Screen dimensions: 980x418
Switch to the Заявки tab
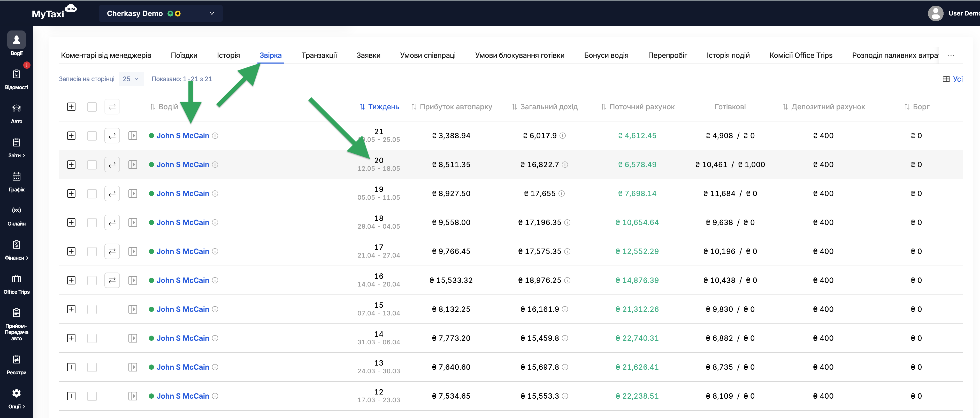tap(368, 55)
